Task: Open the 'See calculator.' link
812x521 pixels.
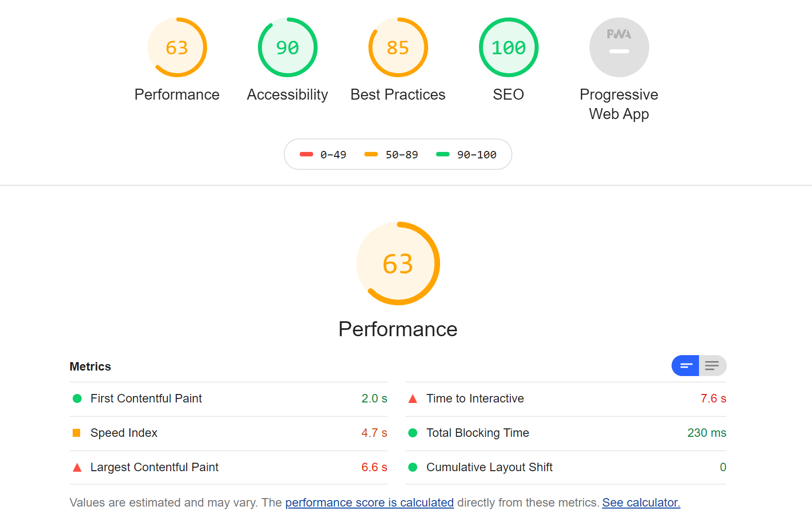Action: point(641,503)
